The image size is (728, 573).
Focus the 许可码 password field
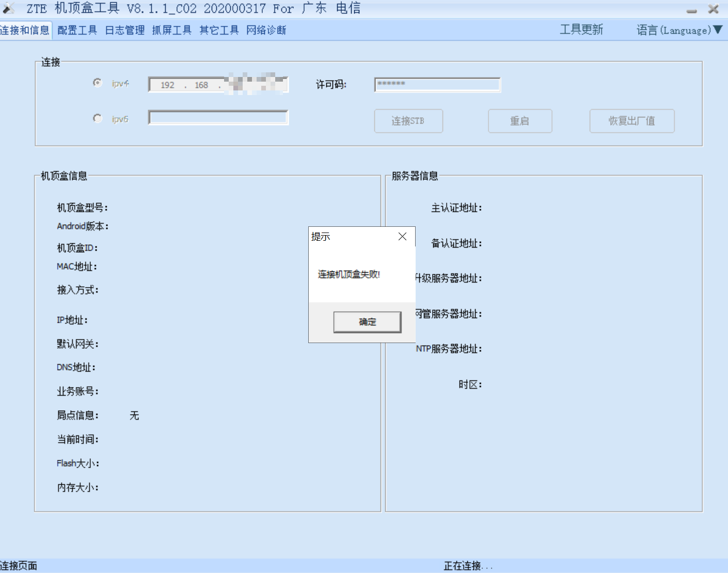point(437,85)
